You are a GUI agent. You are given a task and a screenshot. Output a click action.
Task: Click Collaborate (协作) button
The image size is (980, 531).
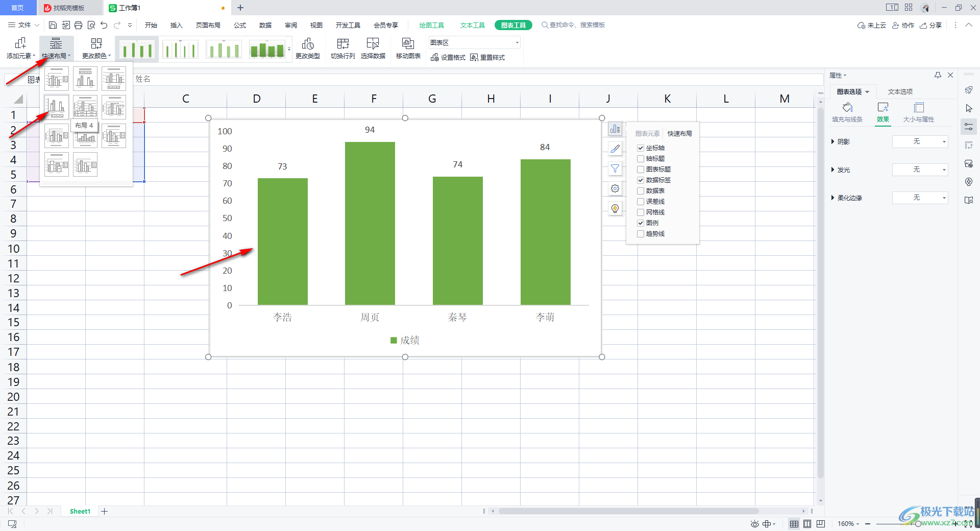click(x=903, y=25)
